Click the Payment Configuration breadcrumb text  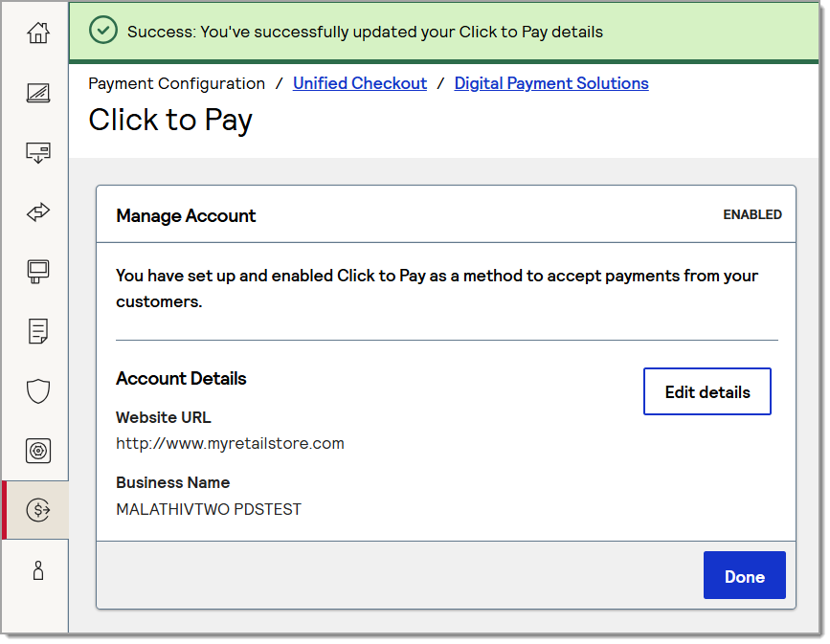click(176, 83)
